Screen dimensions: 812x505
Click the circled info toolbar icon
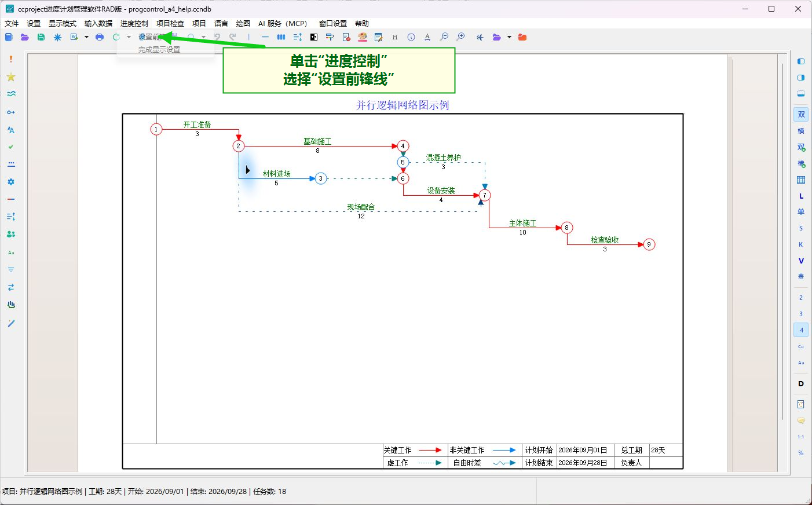pos(411,37)
